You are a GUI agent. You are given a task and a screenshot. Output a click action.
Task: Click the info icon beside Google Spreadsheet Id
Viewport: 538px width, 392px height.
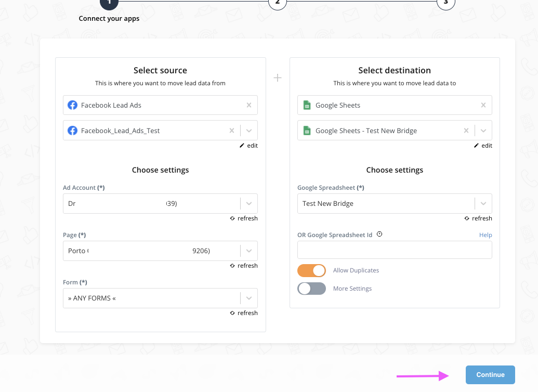(x=379, y=234)
